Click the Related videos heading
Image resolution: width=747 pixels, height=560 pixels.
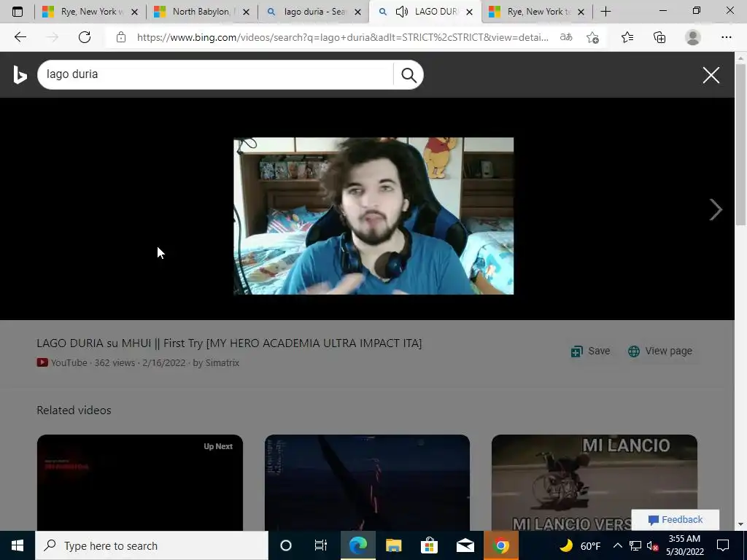click(74, 410)
